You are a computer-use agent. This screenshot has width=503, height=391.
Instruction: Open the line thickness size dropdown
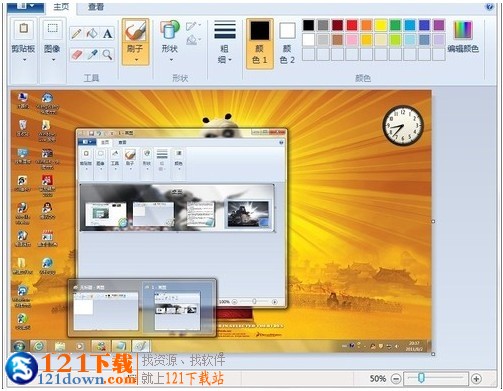pos(225,42)
